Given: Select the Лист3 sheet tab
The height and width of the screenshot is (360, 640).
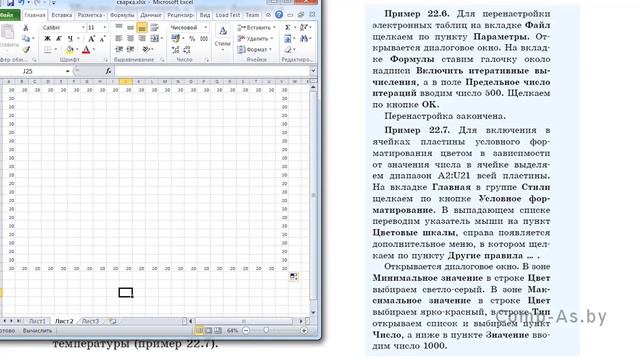Looking at the screenshot, I should pos(90,321).
